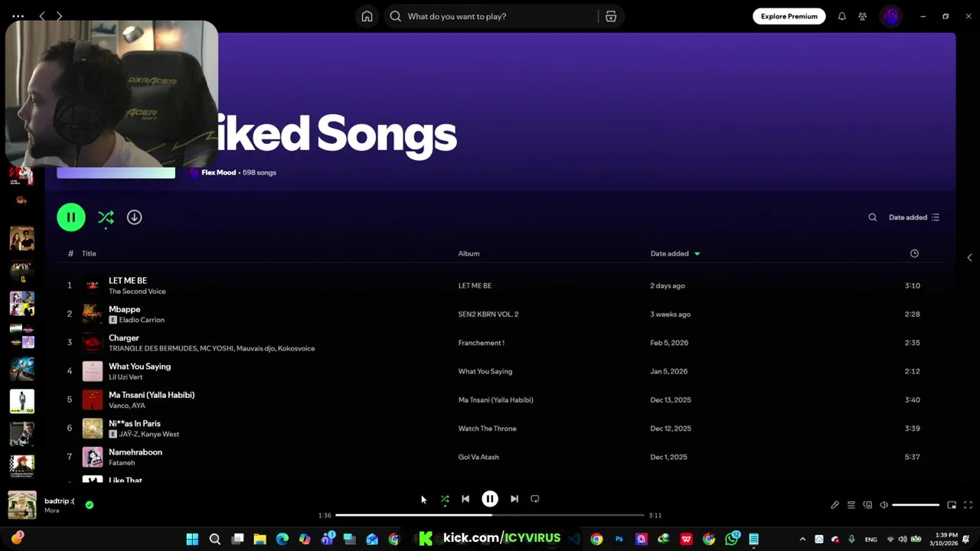This screenshot has width=980, height=551.
Task: Open Google Chrome from taskbar
Action: coord(596,539)
